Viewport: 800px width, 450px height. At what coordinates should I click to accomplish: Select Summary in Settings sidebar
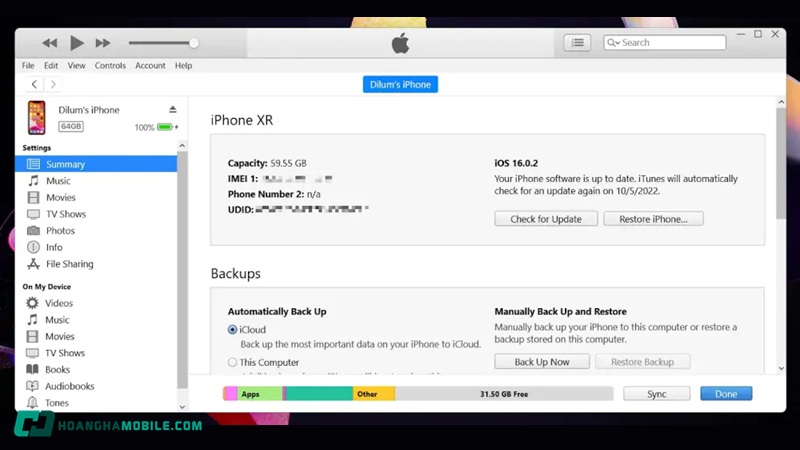point(96,164)
